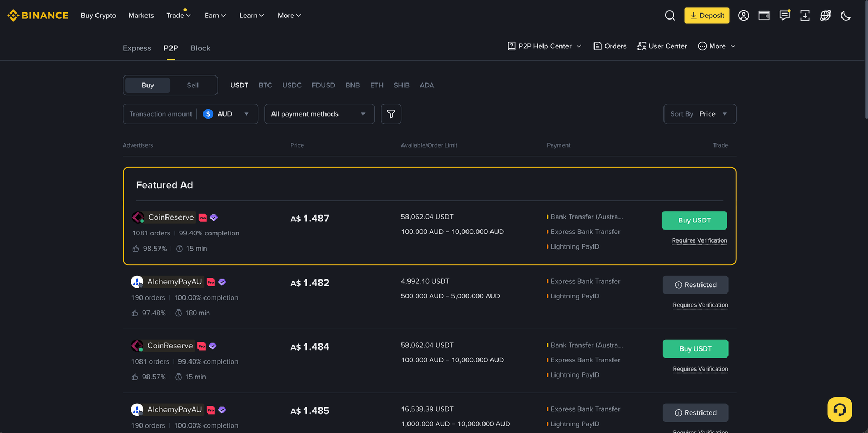Click the yellow Deposit button
This screenshot has height=433, width=868.
(707, 15)
